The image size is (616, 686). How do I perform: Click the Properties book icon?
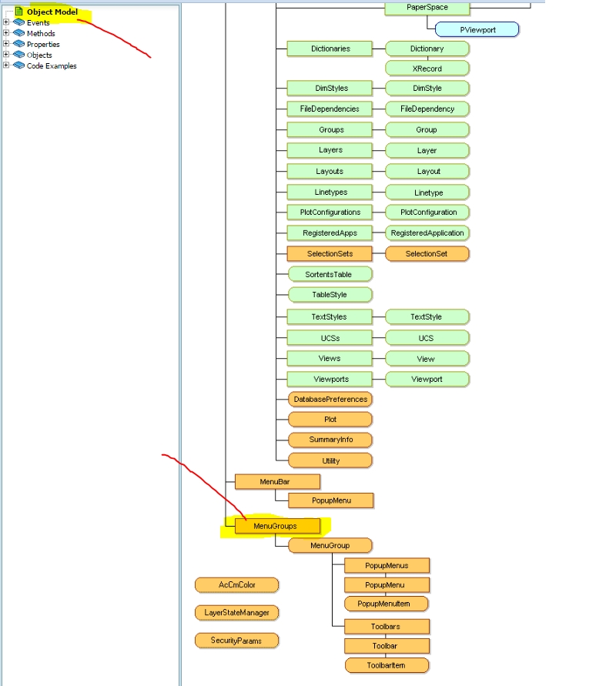[18, 44]
